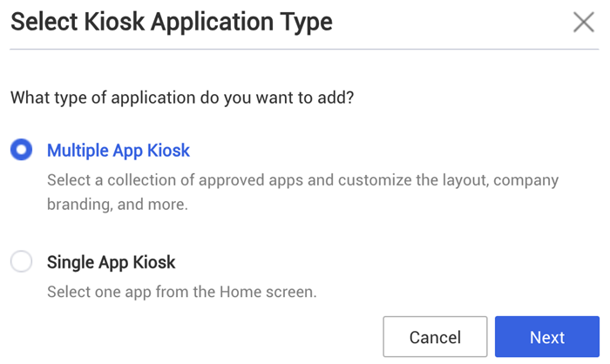Close the Select Kiosk Application Type dialog
Image resolution: width=610 pixels, height=364 pixels.
(x=583, y=22)
